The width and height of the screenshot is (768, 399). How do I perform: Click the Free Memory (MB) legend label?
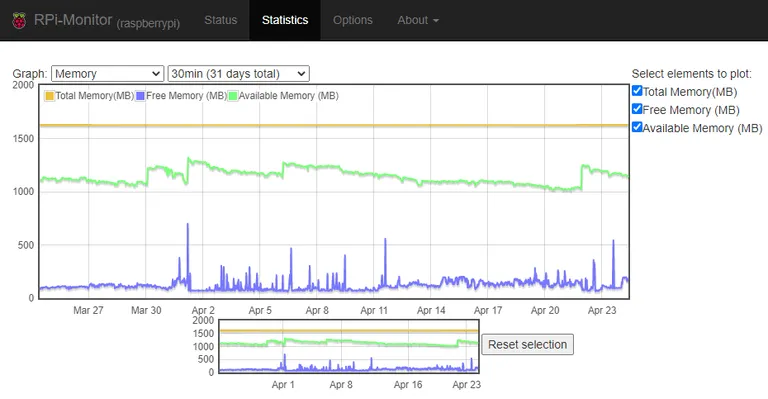click(186, 96)
